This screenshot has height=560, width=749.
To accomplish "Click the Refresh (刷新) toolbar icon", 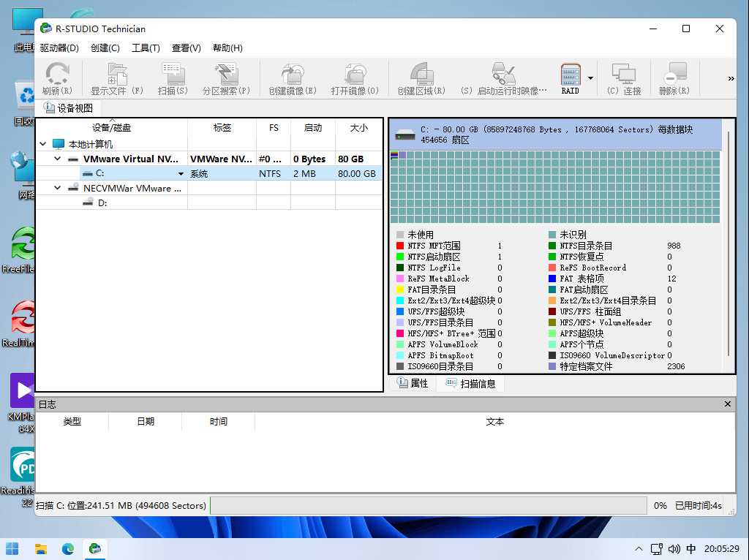I will [57, 79].
